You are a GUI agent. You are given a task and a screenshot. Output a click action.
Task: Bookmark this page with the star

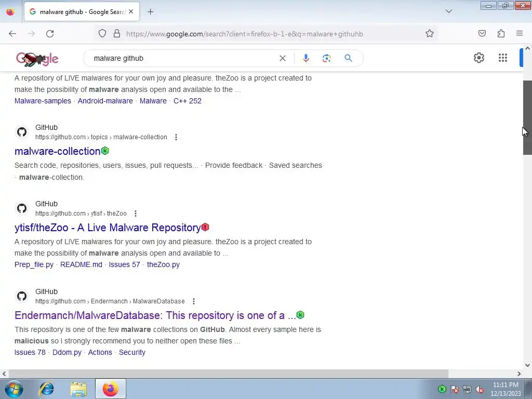430,33
